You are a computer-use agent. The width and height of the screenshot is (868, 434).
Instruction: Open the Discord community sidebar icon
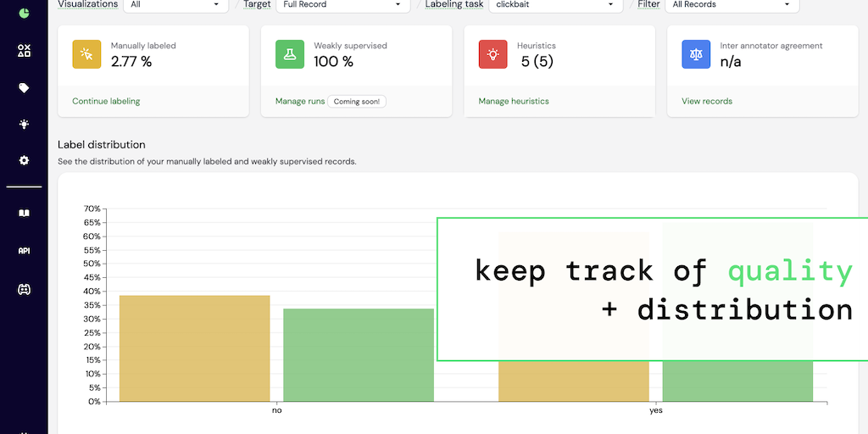[24, 289]
